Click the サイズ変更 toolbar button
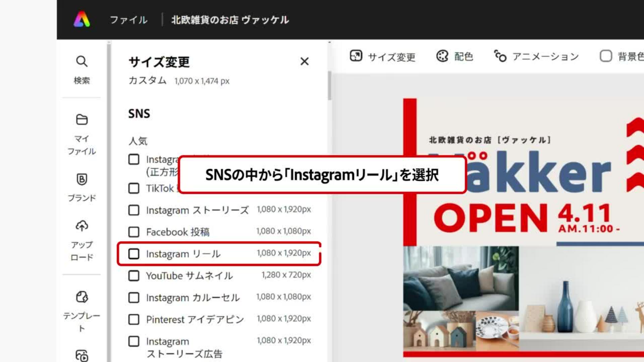The height and width of the screenshot is (362, 644). point(383,56)
